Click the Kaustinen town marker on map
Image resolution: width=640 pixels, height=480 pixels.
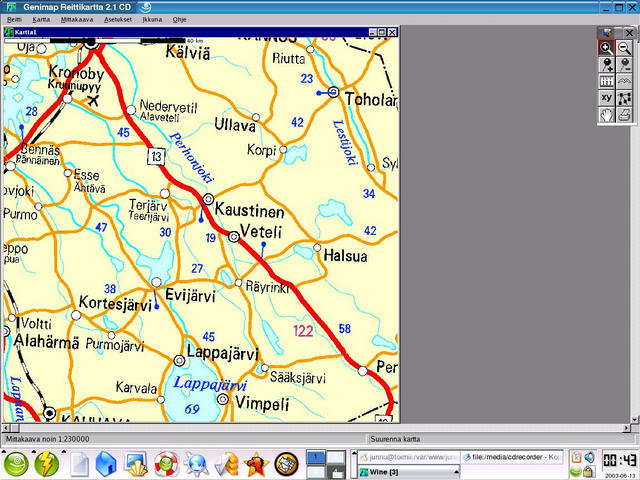click(x=208, y=199)
